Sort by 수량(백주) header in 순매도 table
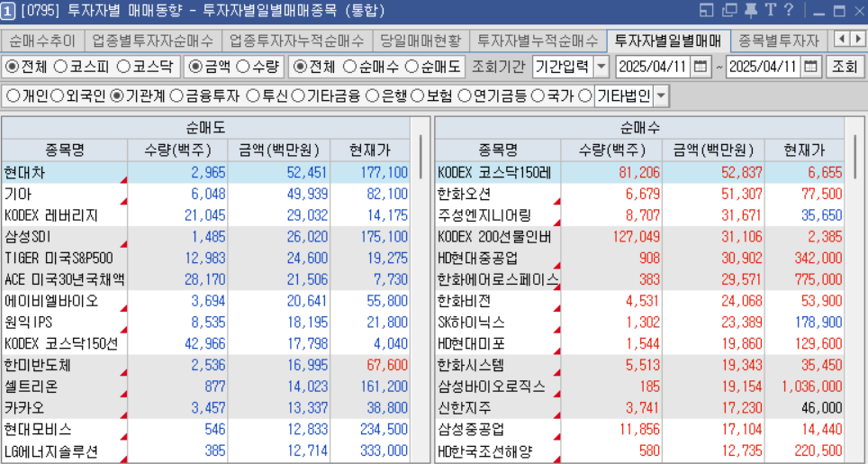868x464 pixels. pyautogui.click(x=177, y=150)
